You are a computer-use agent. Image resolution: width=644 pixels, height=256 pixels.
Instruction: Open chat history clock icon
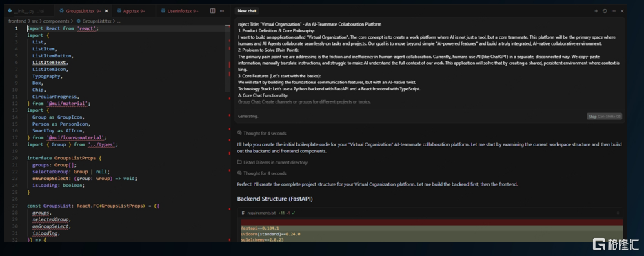coord(605,11)
